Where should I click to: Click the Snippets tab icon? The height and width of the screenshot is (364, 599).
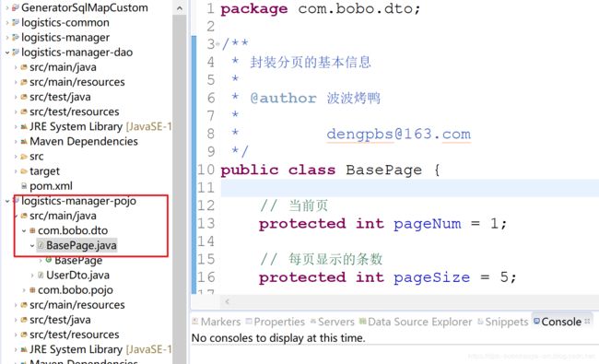(x=480, y=322)
